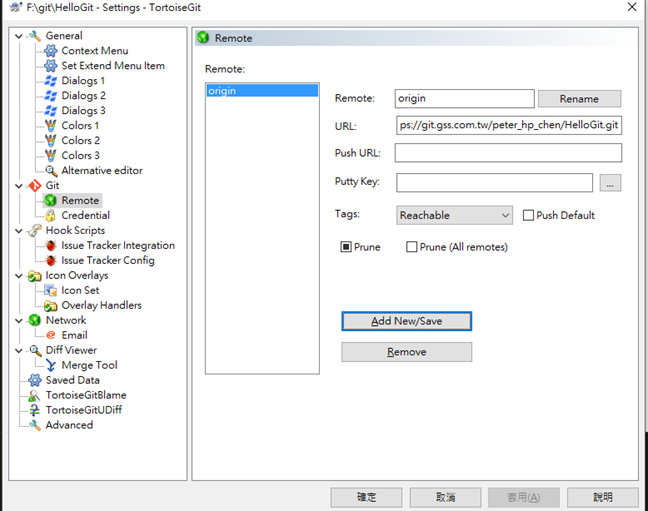Collapse the Network tree node
Image resolution: width=648 pixels, height=511 pixels.
coord(19,320)
